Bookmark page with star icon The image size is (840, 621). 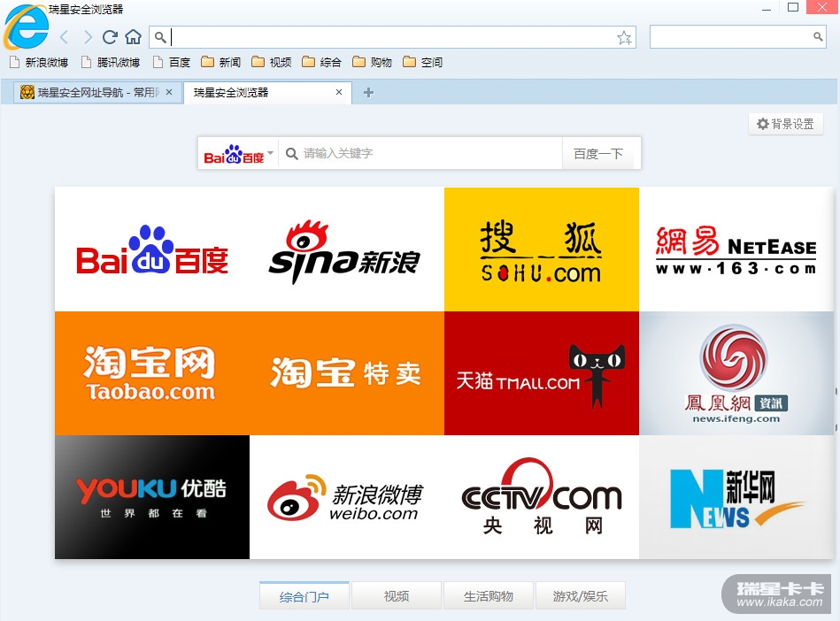[624, 37]
